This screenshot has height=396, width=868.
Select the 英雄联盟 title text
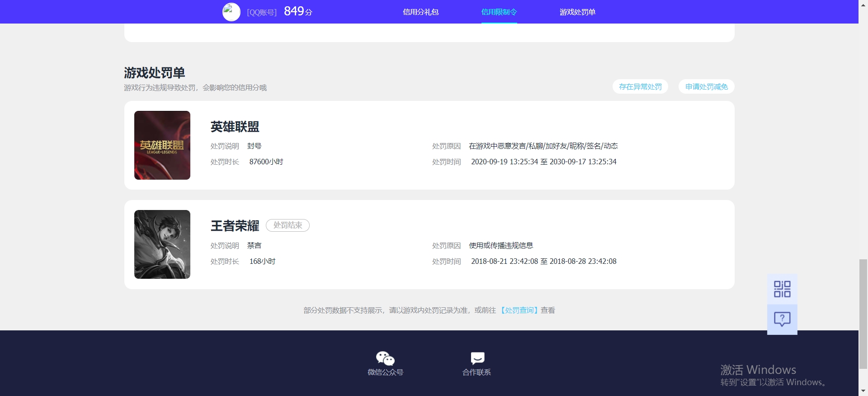coord(235,127)
